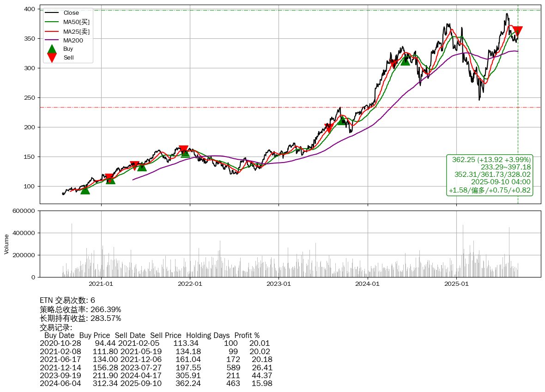Select the trade row bought 2020-10-28

point(155,344)
